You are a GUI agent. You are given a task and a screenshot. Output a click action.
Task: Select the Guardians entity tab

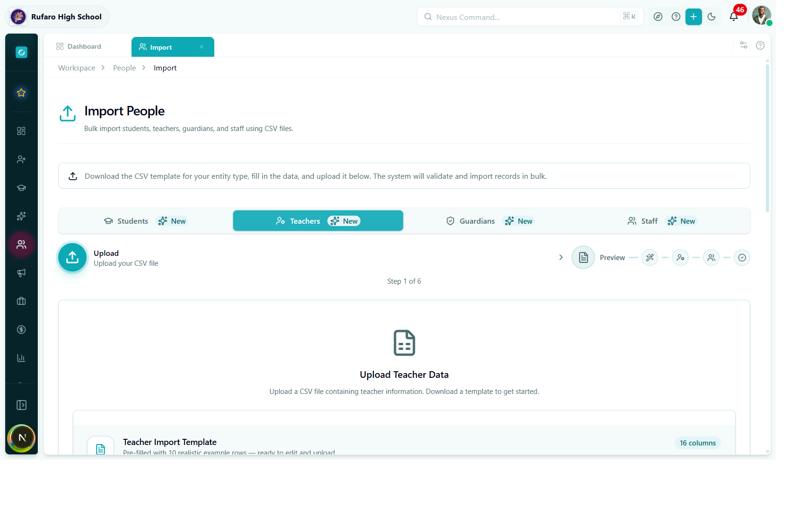pos(490,221)
